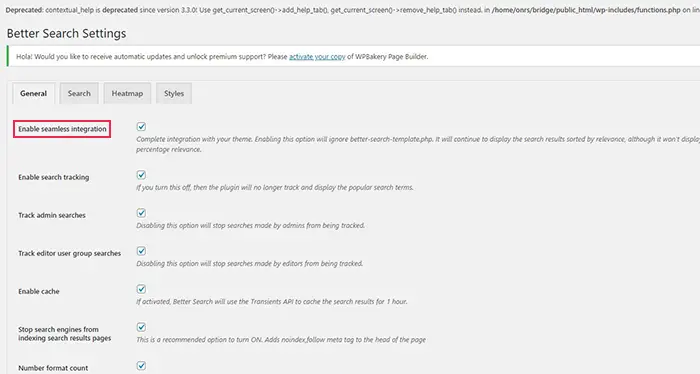Follow the 'activate your copy' link
Image resolution: width=700 pixels, height=374 pixels.
pyautogui.click(x=317, y=57)
